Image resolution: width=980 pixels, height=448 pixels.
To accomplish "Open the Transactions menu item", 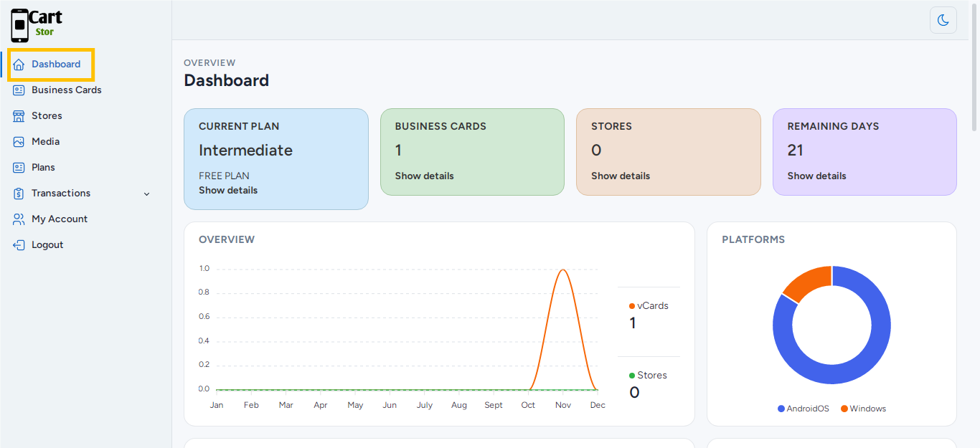I will tap(61, 194).
